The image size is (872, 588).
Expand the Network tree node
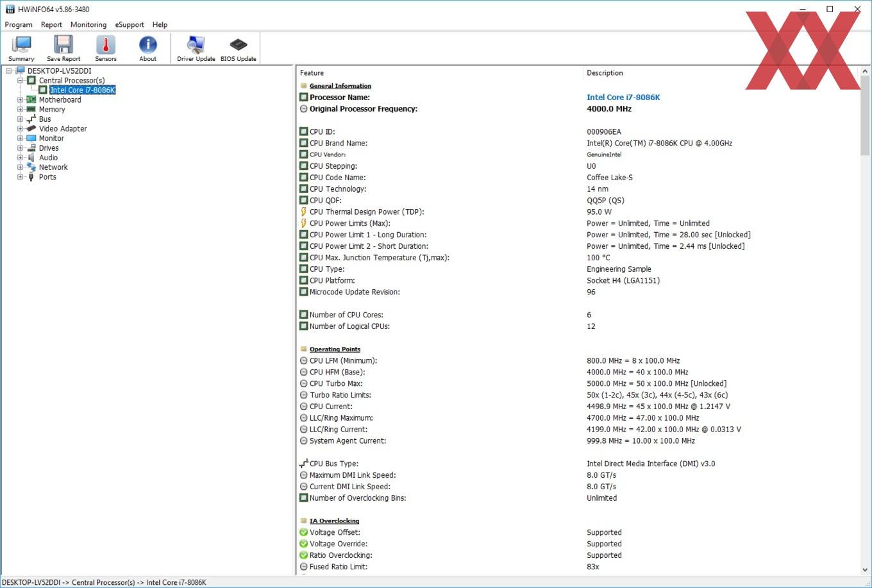[x=20, y=167]
